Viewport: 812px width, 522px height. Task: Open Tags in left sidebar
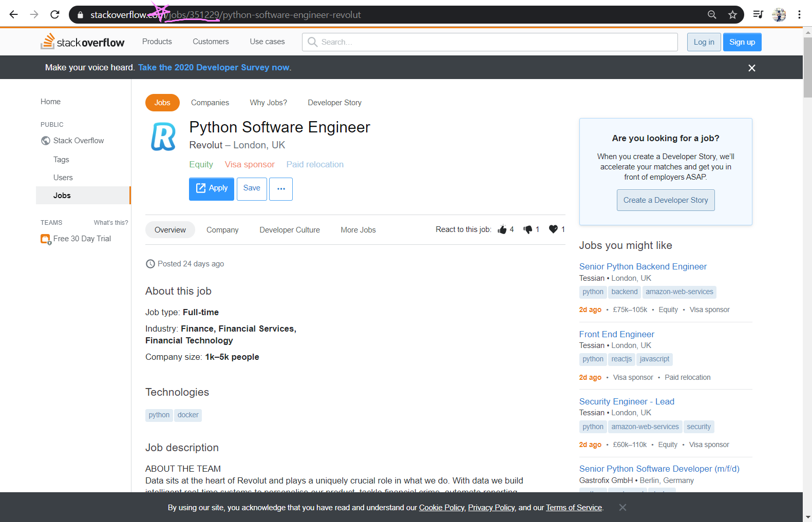pos(61,160)
